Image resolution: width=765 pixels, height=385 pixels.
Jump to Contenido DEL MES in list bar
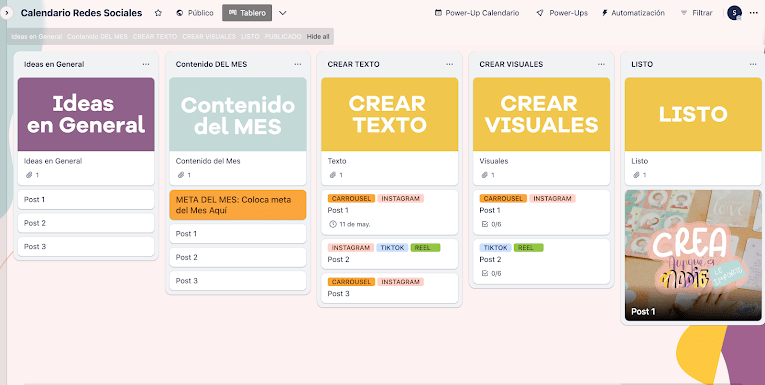(x=97, y=37)
